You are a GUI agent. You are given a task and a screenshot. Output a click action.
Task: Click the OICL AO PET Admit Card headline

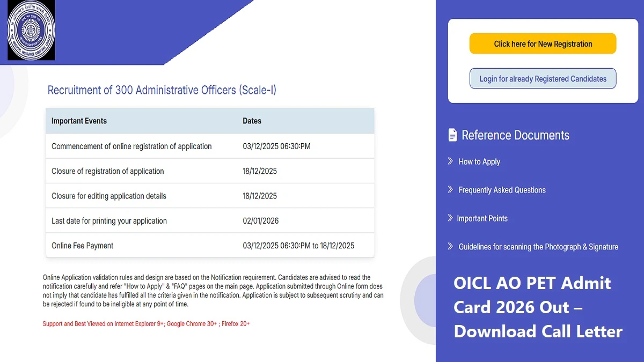click(x=537, y=307)
